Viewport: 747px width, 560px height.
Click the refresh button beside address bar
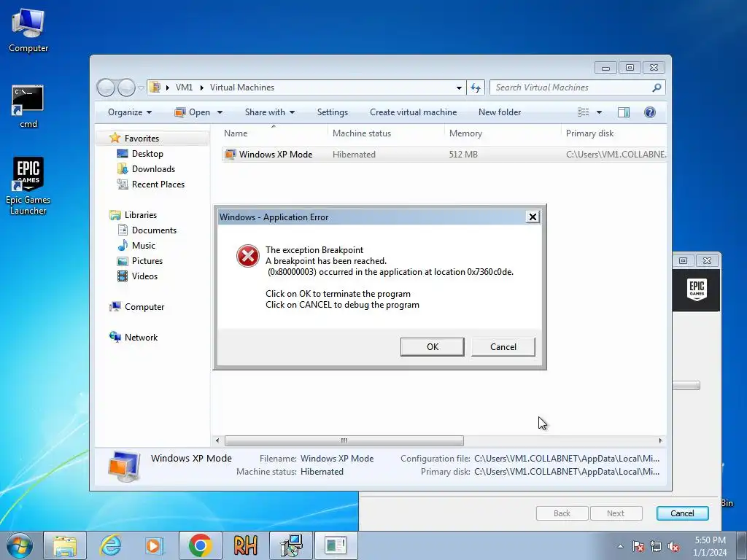point(476,87)
